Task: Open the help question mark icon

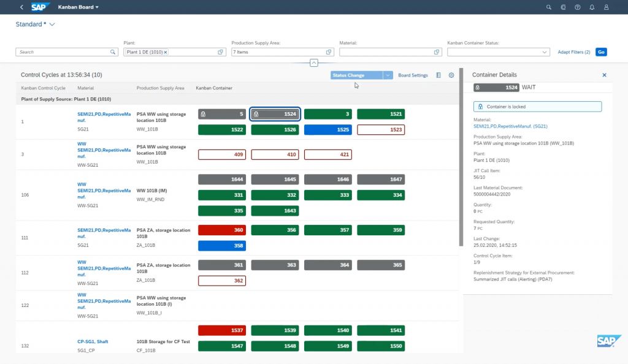Action: [577, 7]
